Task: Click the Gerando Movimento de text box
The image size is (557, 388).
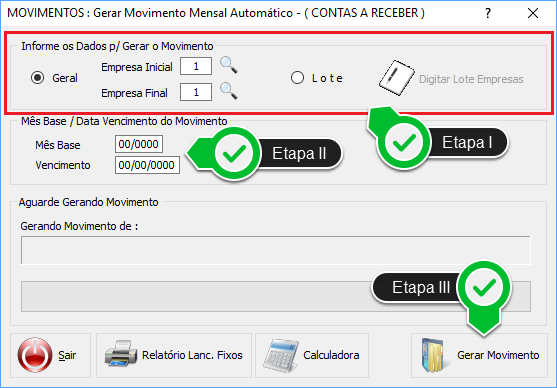Action: 276,250
